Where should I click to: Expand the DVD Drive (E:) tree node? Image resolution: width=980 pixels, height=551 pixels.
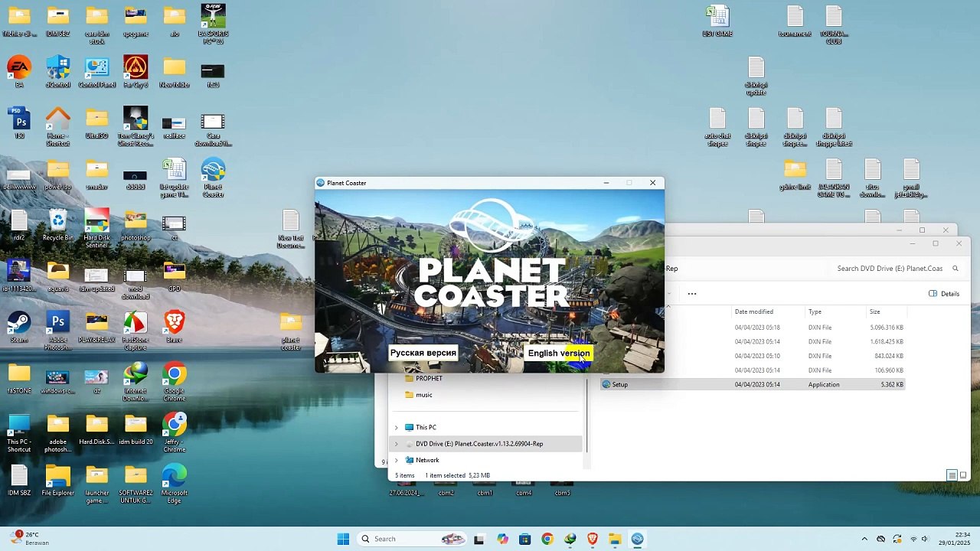(x=396, y=444)
